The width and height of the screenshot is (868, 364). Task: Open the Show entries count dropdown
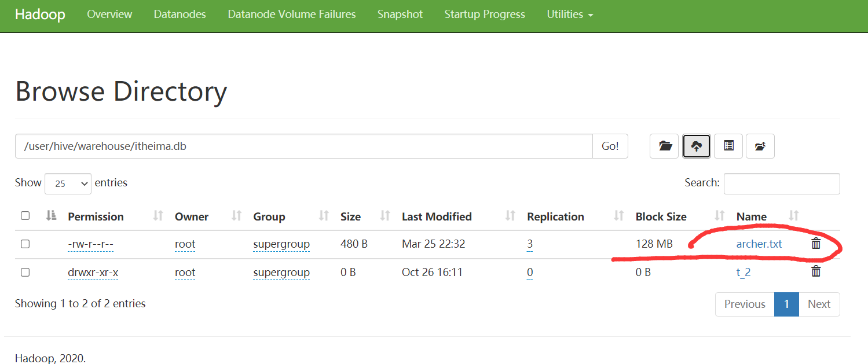point(68,183)
